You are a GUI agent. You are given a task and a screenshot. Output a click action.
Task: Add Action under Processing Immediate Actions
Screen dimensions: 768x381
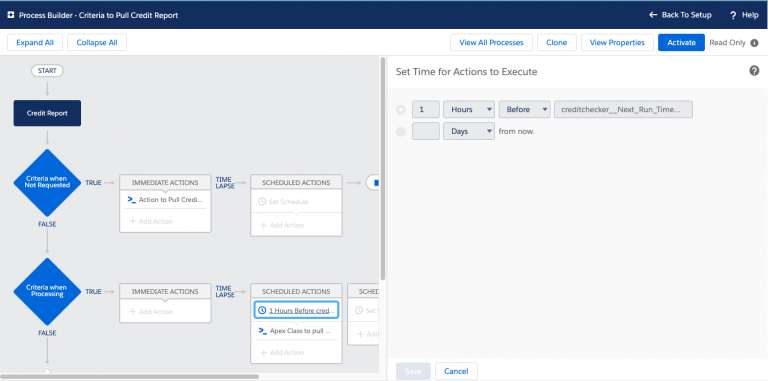point(151,311)
